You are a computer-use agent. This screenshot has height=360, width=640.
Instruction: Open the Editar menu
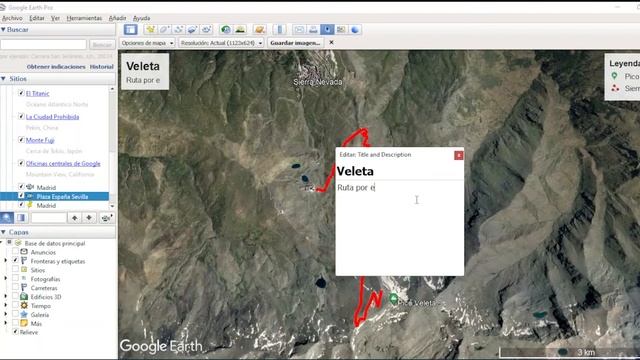point(37,18)
